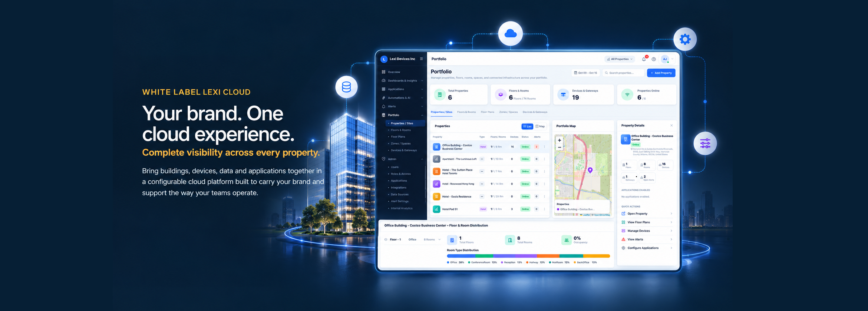Click the purple icon for Hotel - Rosewood Hong Kong
This screenshot has width=868, height=311.
click(436, 184)
